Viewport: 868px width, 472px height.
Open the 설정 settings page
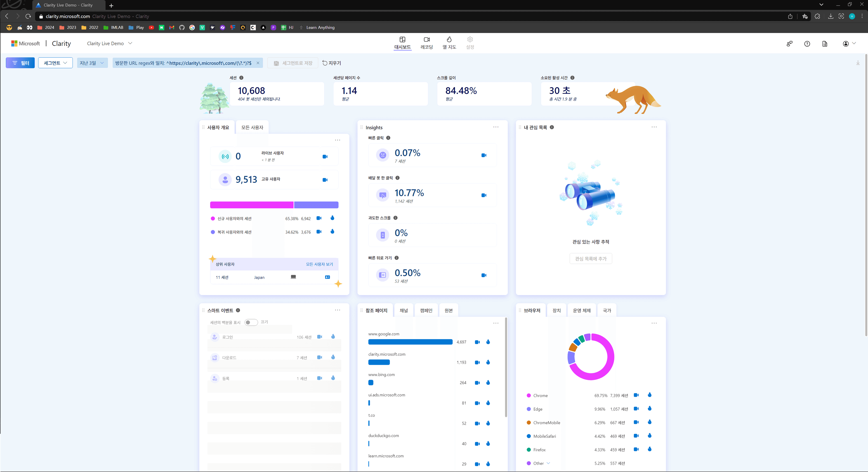(x=470, y=43)
